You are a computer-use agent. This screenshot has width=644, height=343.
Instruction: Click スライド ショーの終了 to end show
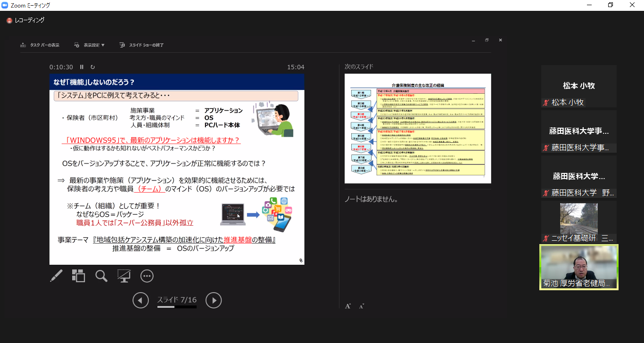coord(142,45)
